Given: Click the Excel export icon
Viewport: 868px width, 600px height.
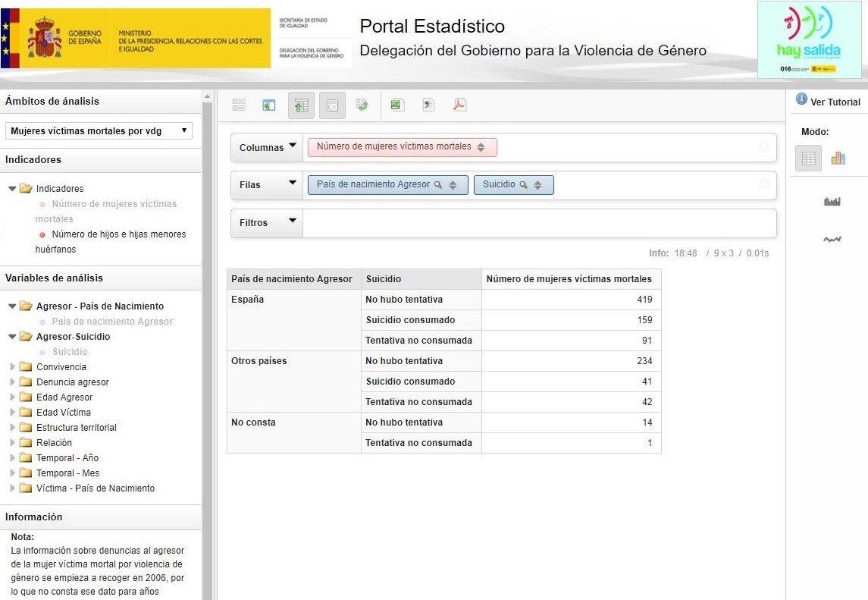Looking at the screenshot, I should click(396, 105).
